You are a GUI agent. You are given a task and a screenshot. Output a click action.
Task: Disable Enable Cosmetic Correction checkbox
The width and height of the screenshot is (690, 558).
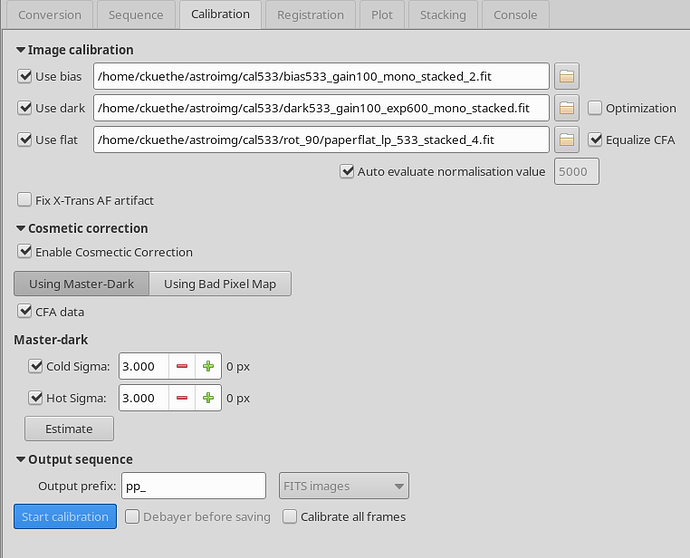pyautogui.click(x=24, y=252)
